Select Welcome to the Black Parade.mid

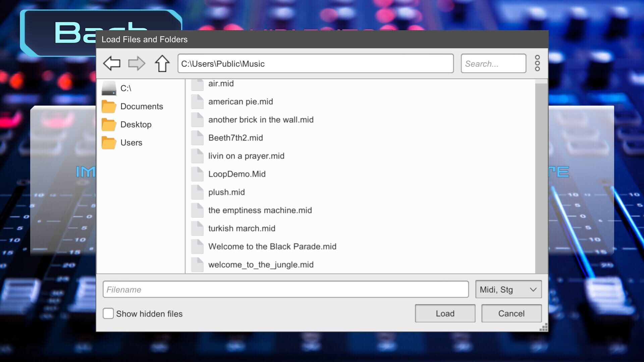tap(272, 246)
